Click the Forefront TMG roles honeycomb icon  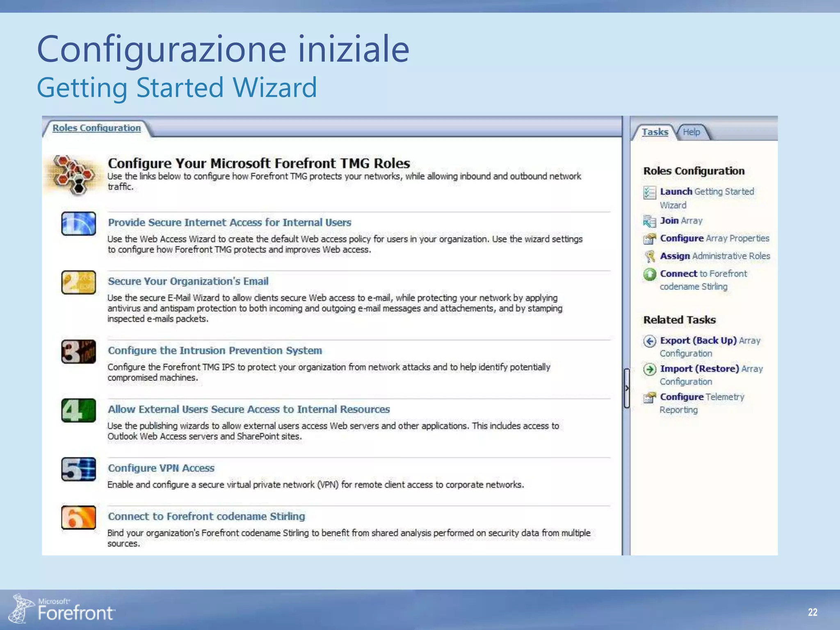pos(73,175)
